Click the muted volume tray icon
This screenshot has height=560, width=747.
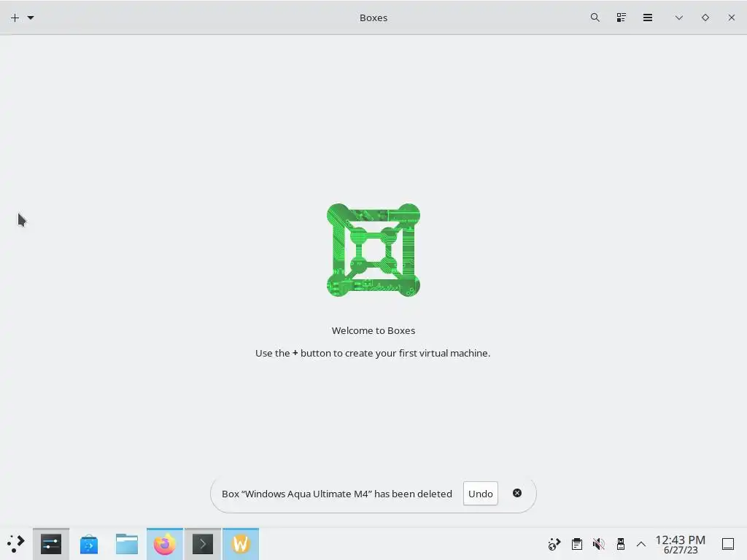coord(599,544)
